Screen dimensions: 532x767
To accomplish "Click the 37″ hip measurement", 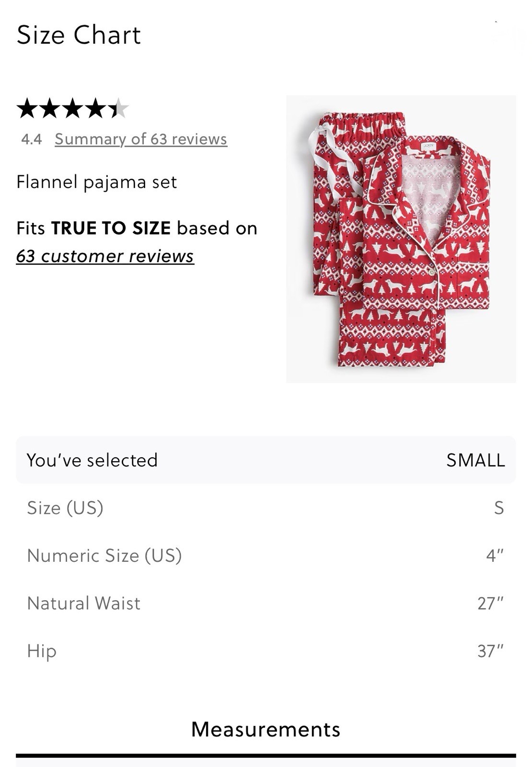I will pyautogui.click(x=491, y=651).
